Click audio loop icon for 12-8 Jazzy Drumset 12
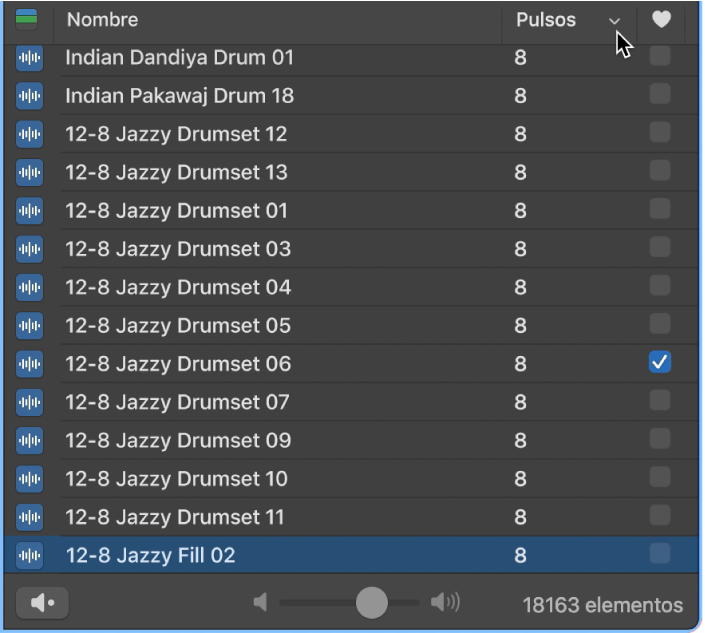Screen dimensions: 705x633 tap(31, 134)
